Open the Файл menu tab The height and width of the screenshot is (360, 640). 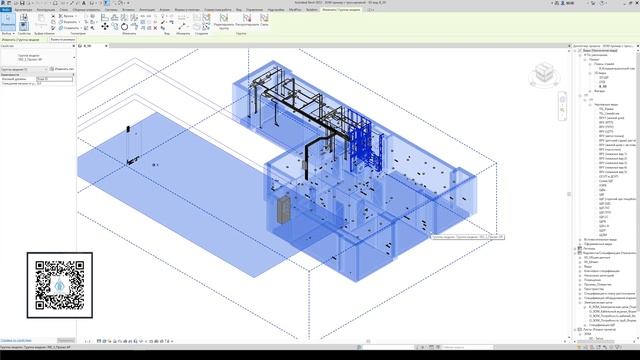coord(6,9)
